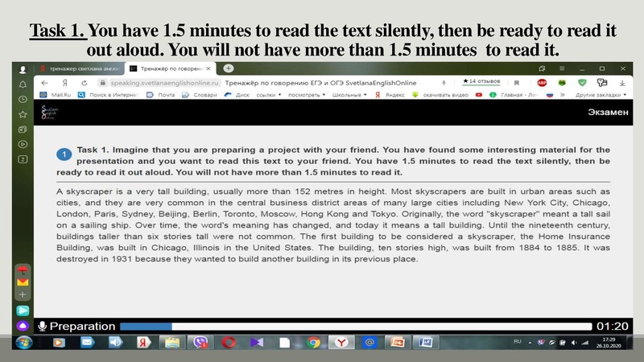Click the Gmail envelope icon in sidebar
This screenshot has width=644, height=362.
click(23, 281)
